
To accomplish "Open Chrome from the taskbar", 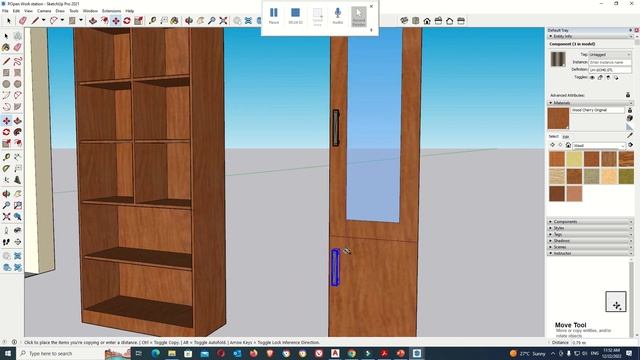I will [x=351, y=353].
